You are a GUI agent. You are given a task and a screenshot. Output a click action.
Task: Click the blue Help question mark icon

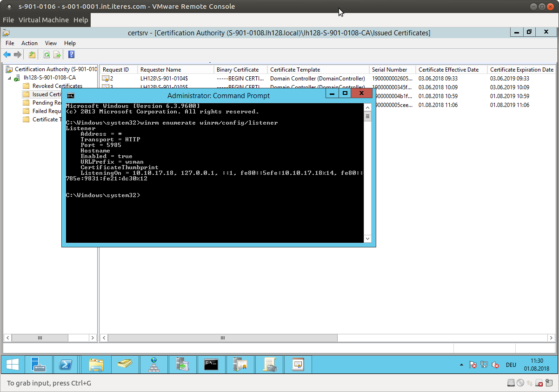tap(71, 55)
